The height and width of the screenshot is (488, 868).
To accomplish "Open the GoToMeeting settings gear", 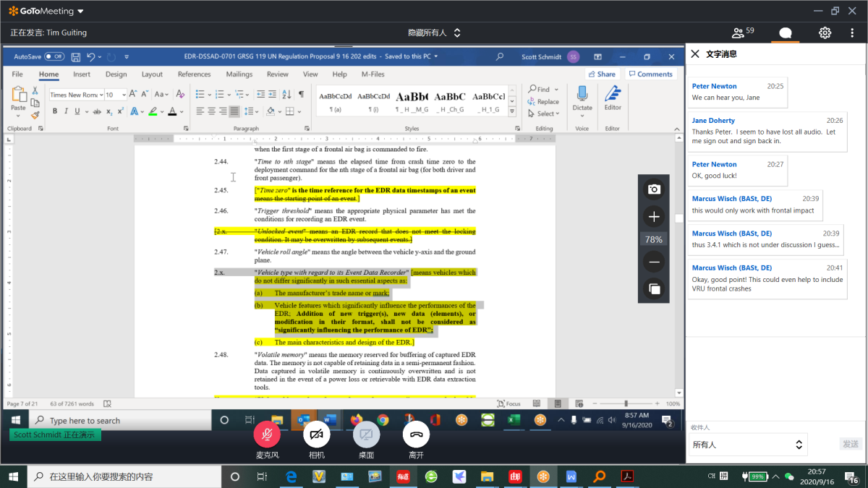I will [x=825, y=33].
